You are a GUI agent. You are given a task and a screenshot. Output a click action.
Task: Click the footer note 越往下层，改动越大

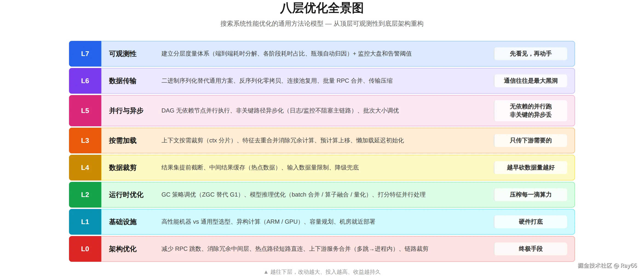(322, 272)
